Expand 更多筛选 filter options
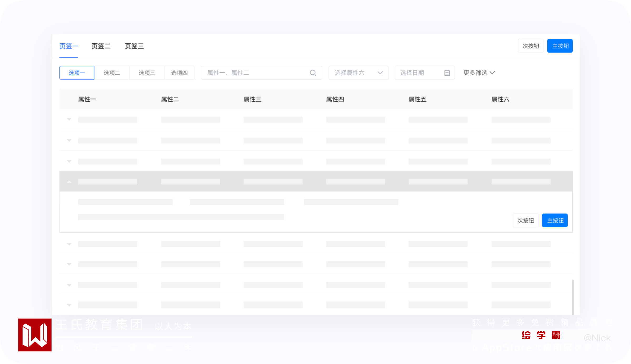Viewport: 631px width, 364px height. tap(479, 73)
